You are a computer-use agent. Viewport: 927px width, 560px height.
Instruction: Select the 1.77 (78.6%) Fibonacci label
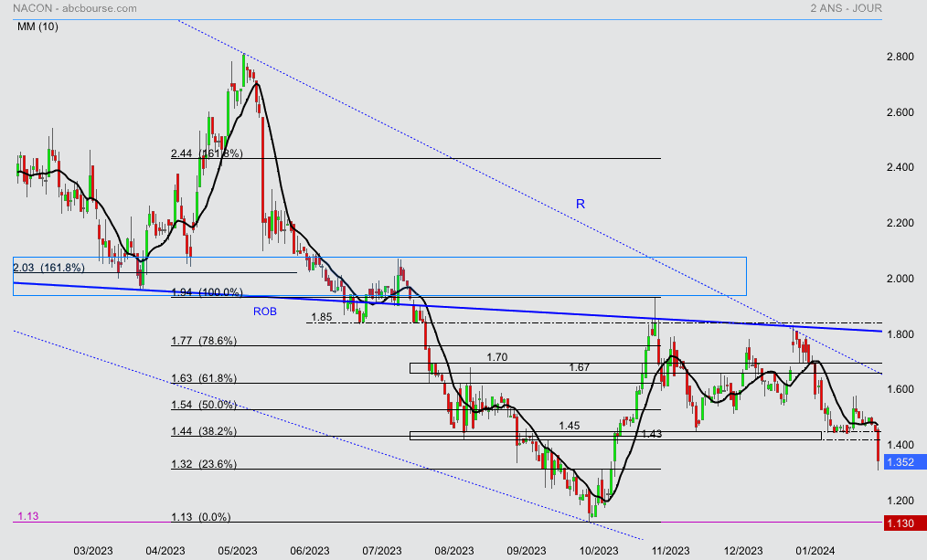pos(204,341)
